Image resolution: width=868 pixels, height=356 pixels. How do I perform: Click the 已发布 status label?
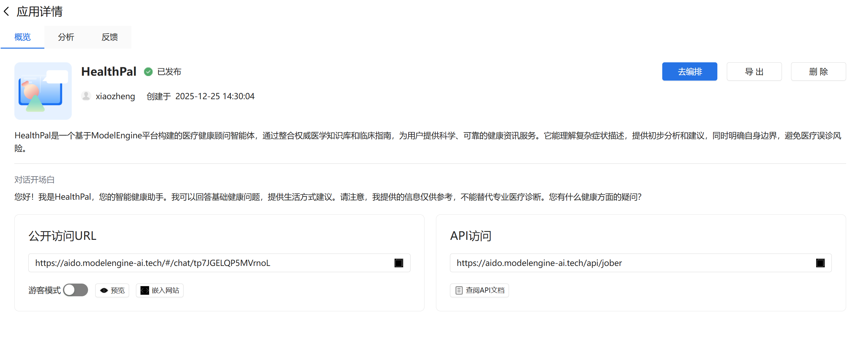(x=169, y=71)
